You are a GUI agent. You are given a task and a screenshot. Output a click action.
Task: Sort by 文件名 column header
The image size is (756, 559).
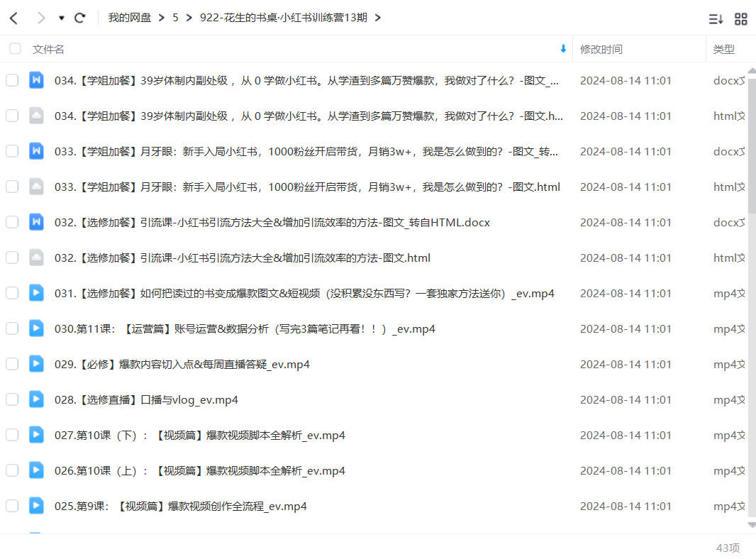pyautogui.click(x=48, y=49)
